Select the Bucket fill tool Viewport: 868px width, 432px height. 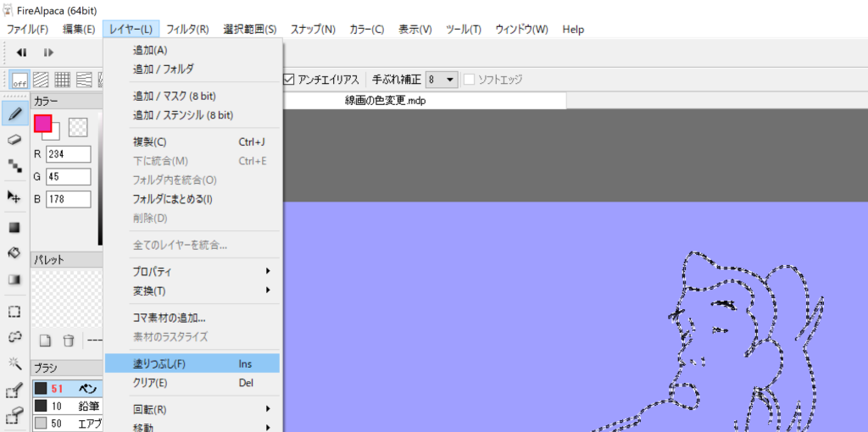(x=14, y=252)
